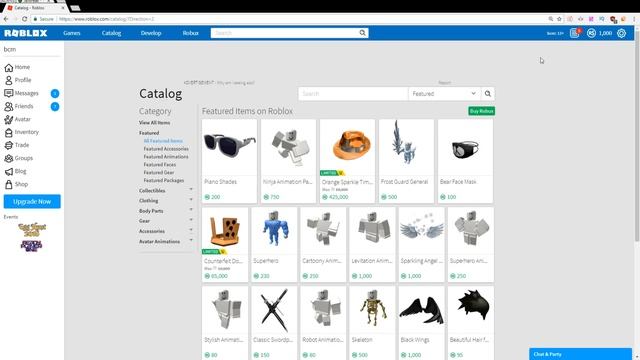Image resolution: width=640 pixels, height=360 pixels.
Task: Click the Buy Robux button
Action: pyautogui.click(x=482, y=111)
